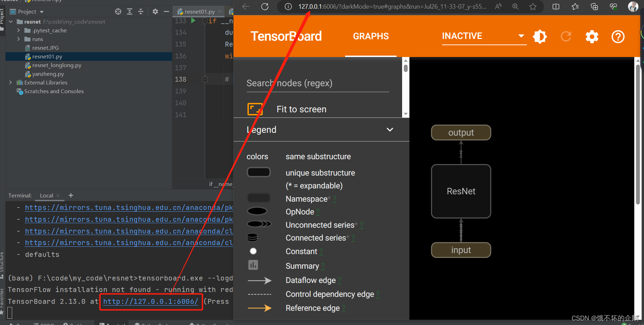Screen dimensions: 644x325
Task: Click the locate/select opened file target icon
Action: pyautogui.click(x=118, y=11)
